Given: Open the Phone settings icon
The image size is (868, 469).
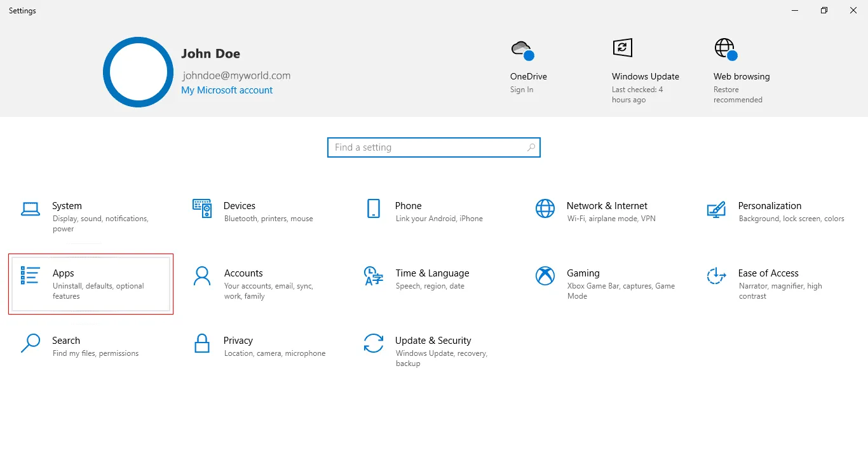Looking at the screenshot, I should tap(374, 208).
